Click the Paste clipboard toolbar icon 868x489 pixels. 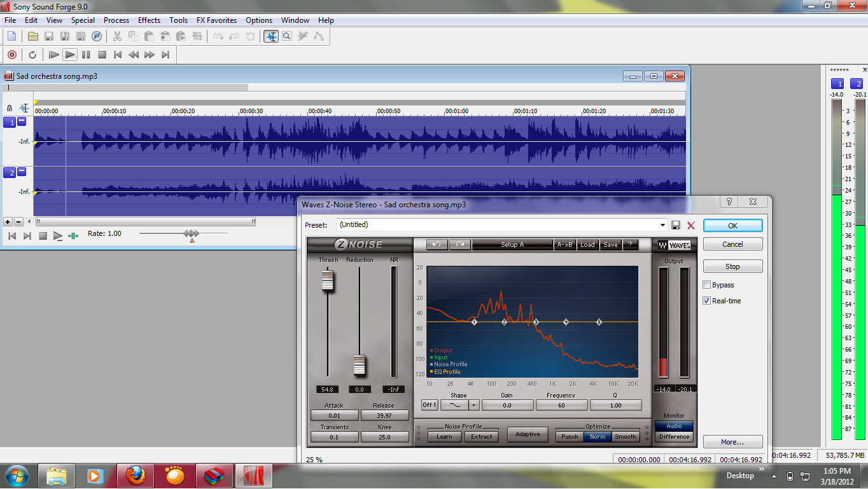click(149, 36)
